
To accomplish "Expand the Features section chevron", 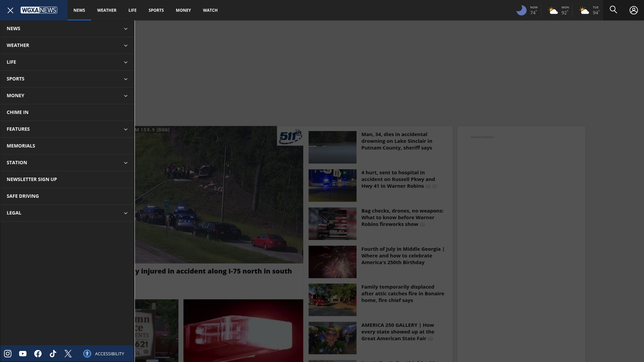I will tap(126, 129).
